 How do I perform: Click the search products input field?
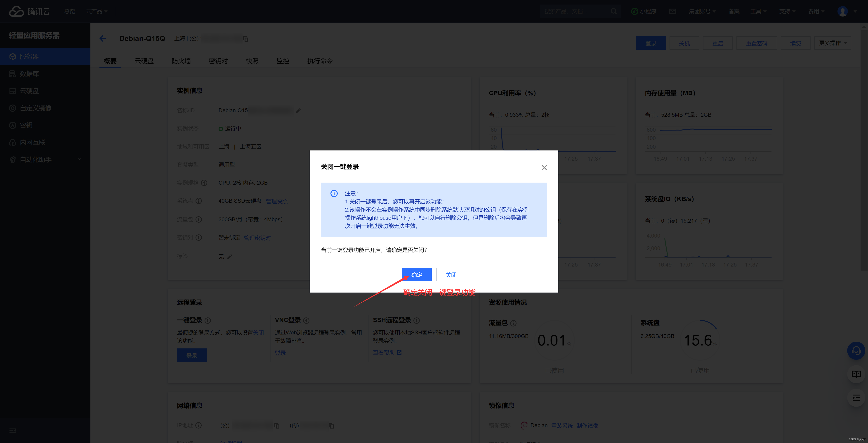tap(575, 12)
